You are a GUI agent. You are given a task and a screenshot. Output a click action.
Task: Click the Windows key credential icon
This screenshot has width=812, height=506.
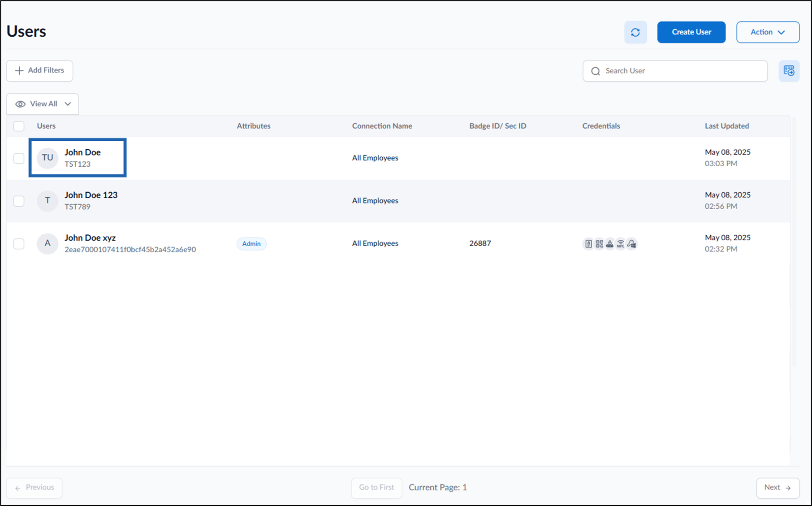[x=632, y=244]
